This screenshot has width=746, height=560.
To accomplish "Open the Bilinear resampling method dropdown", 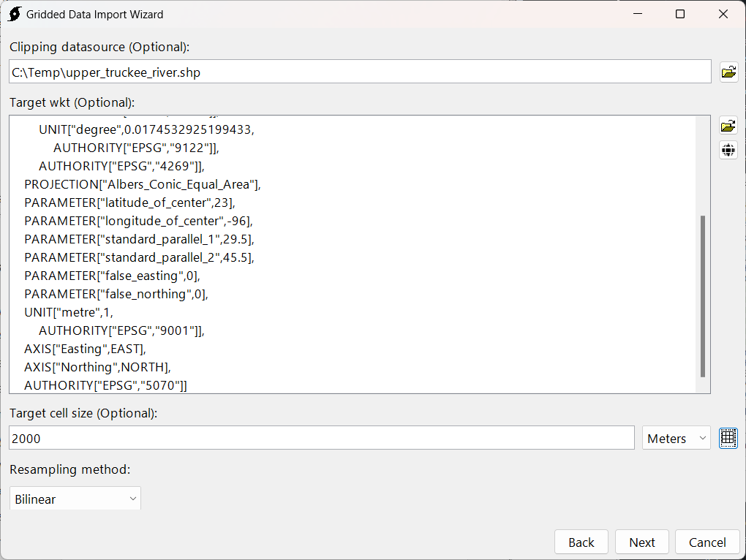I will coord(75,499).
